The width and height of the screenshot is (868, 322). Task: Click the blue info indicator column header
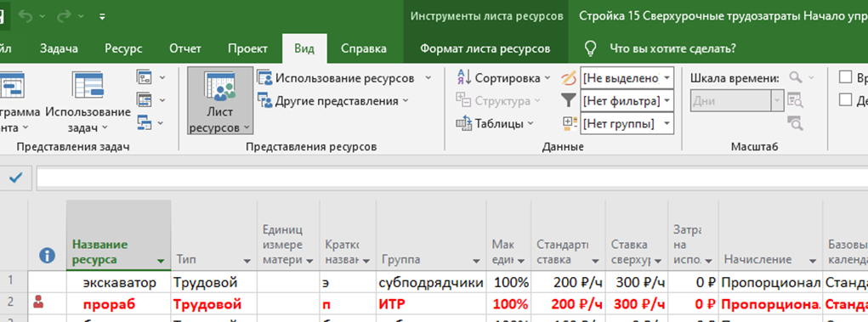pyautogui.click(x=48, y=256)
